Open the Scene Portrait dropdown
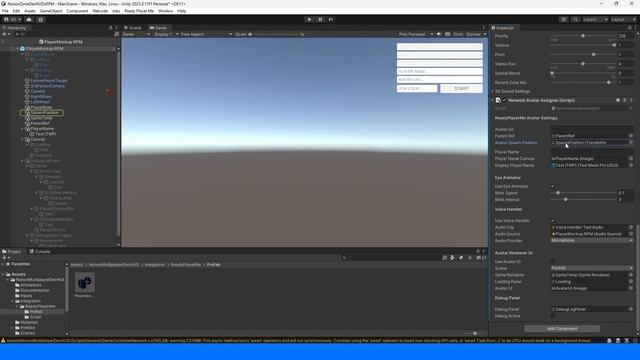Screen dimensions: 640x360 pos(592,268)
